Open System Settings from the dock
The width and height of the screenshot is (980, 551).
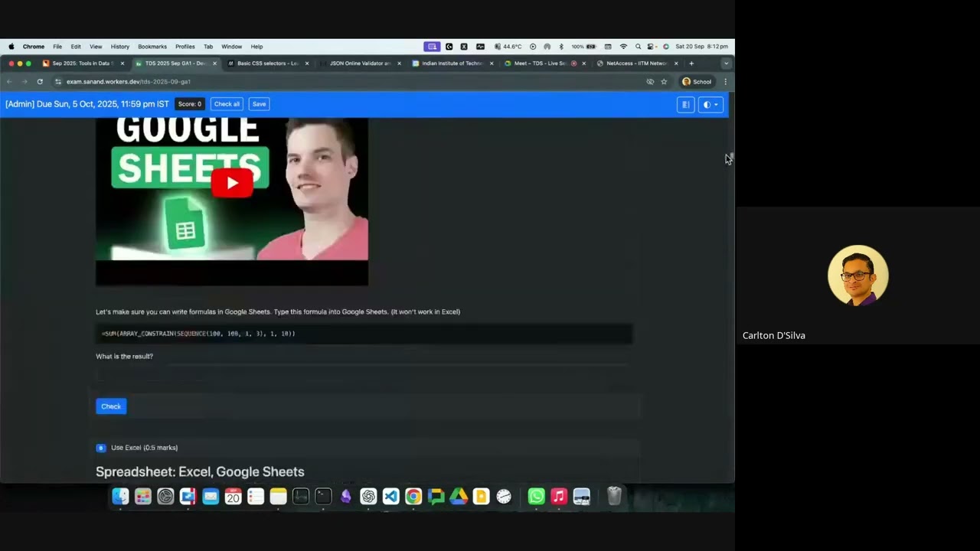pos(165,497)
